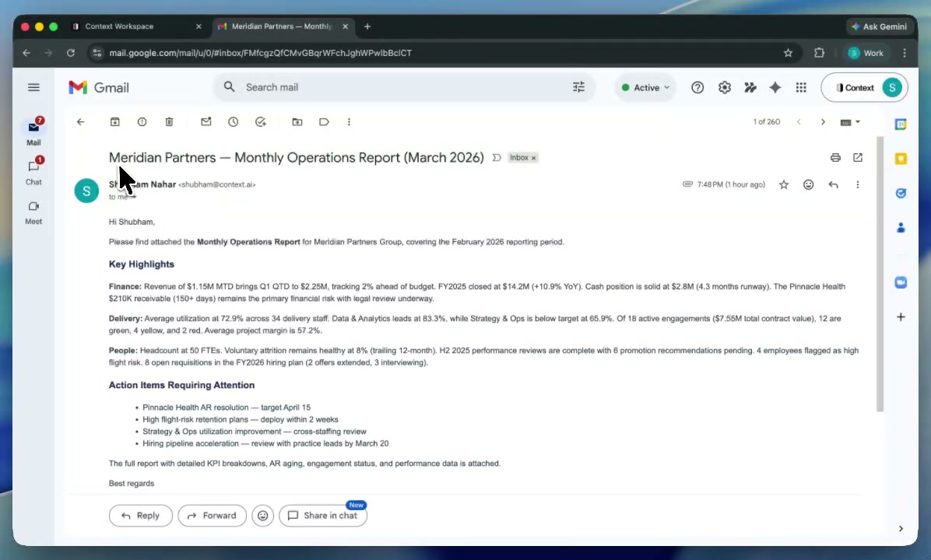Click Ask Gemini in Chrome
Image resolution: width=931 pixels, height=560 pixels.
point(879,26)
